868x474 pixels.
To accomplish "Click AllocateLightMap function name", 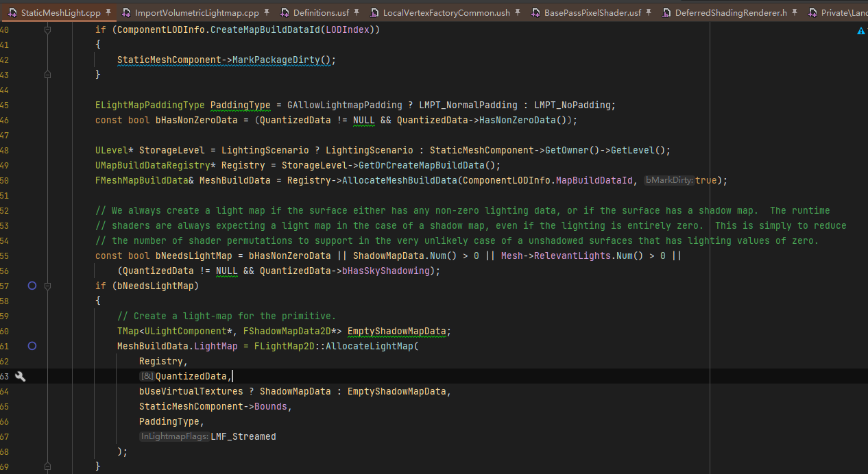I will click(x=370, y=346).
